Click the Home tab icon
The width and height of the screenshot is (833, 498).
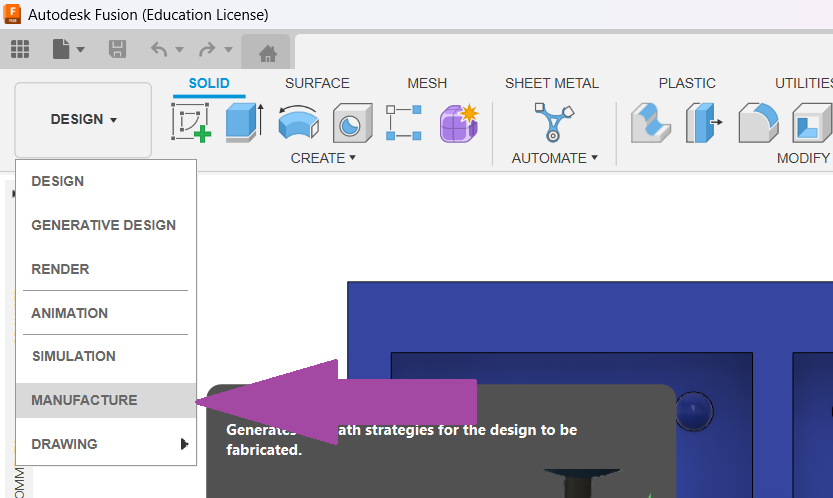tap(266, 52)
